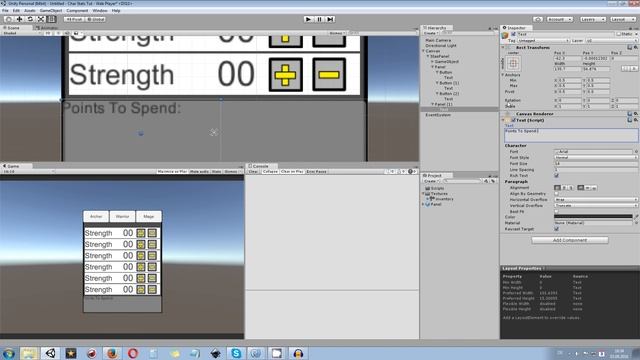640x360 pixels.
Task: Select the Rotate tool in toolbar
Action: click(x=30, y=19)
